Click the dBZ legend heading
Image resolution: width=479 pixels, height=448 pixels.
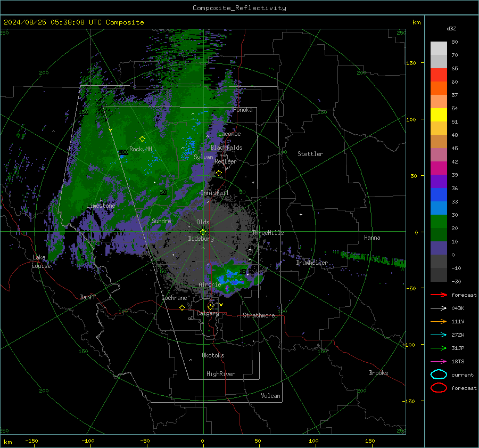pyautogui.click(x=451, y=28)
